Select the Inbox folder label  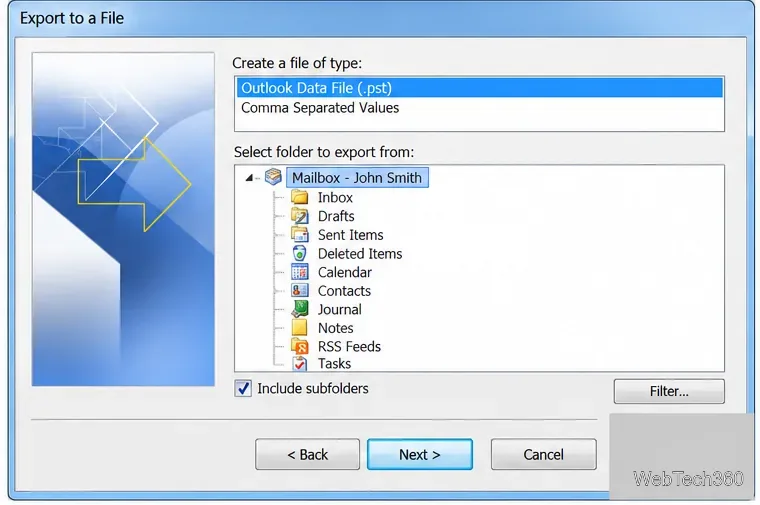[x=335, y=197]
